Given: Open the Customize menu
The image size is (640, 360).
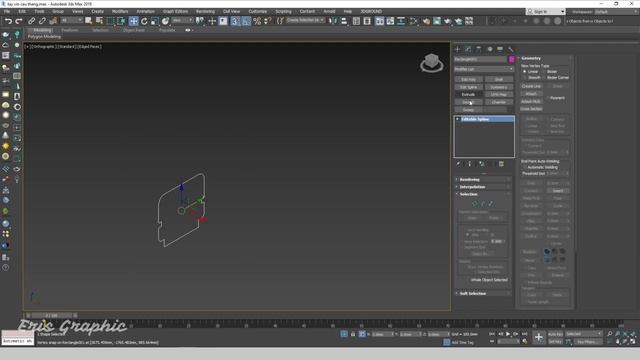Looking at the screenshot, I should 258,11.
